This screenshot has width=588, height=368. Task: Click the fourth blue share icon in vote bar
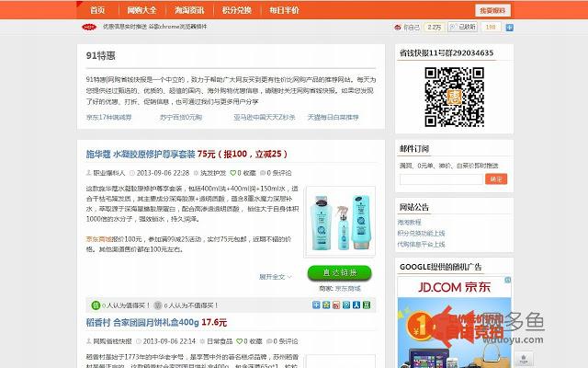pyautogui.click(x=346, y=305)
